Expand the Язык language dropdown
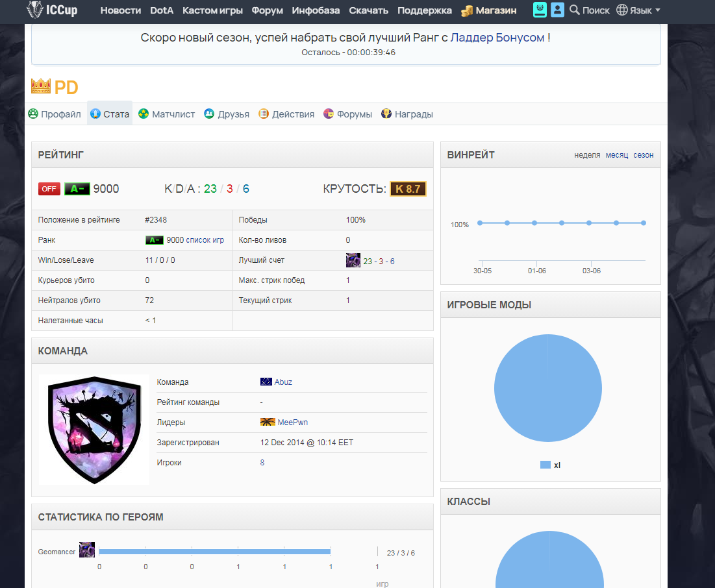Screen dimensions: 715x588 [x=638, y=10]
